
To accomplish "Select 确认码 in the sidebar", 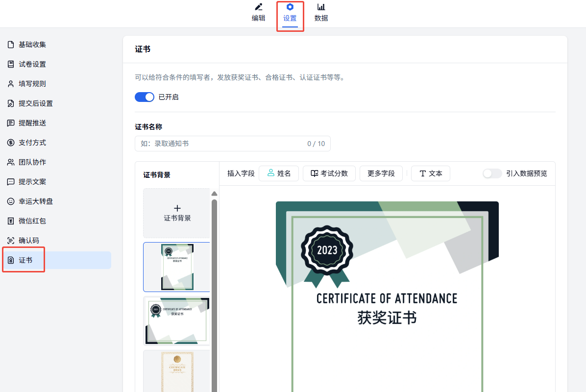I will click(x=28, y=241).
